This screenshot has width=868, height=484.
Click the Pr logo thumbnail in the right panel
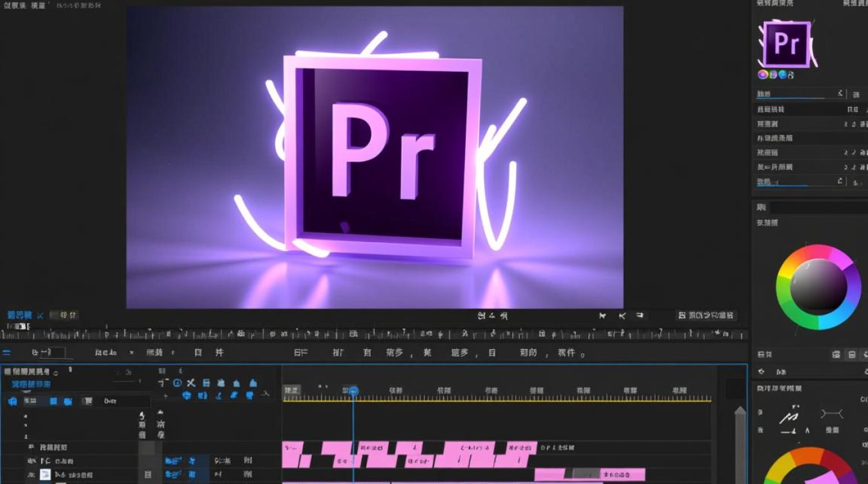(786, 44)
